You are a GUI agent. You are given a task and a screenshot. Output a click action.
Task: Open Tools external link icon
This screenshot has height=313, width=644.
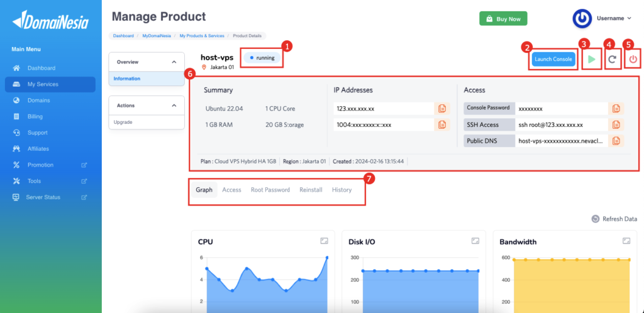(x=84, y=181)
